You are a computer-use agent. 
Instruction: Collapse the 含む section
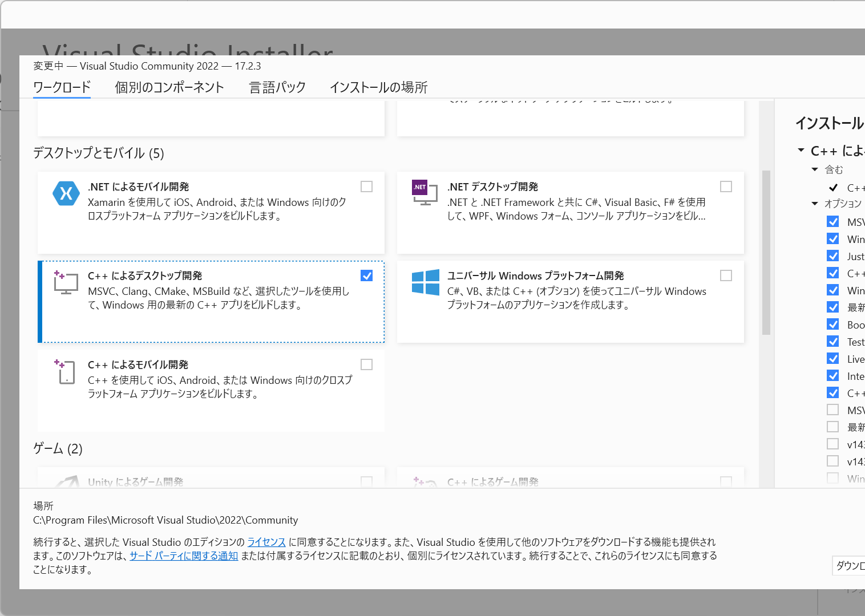click(815, 169)
